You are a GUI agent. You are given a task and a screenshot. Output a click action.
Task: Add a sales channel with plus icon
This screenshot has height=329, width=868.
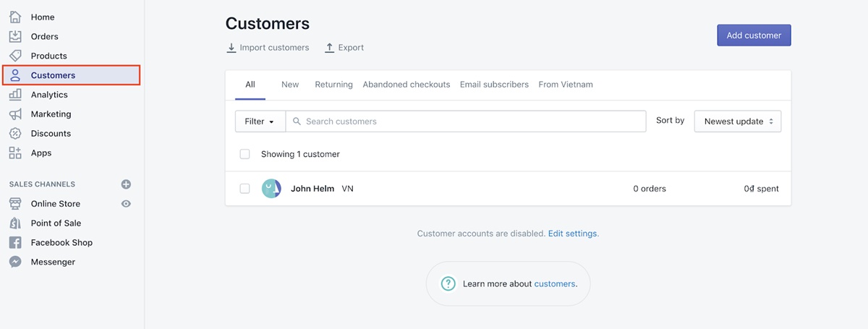[126, 184]
